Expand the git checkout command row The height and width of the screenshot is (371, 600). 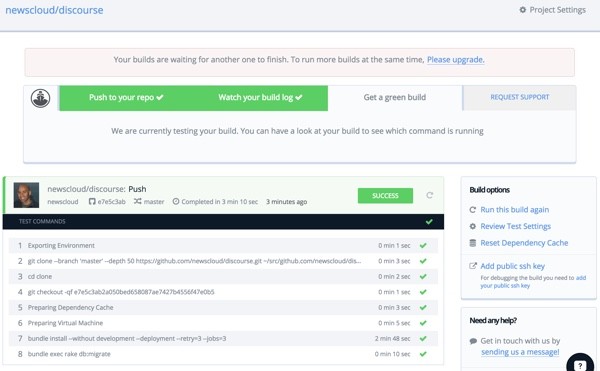tap(223, 292)
